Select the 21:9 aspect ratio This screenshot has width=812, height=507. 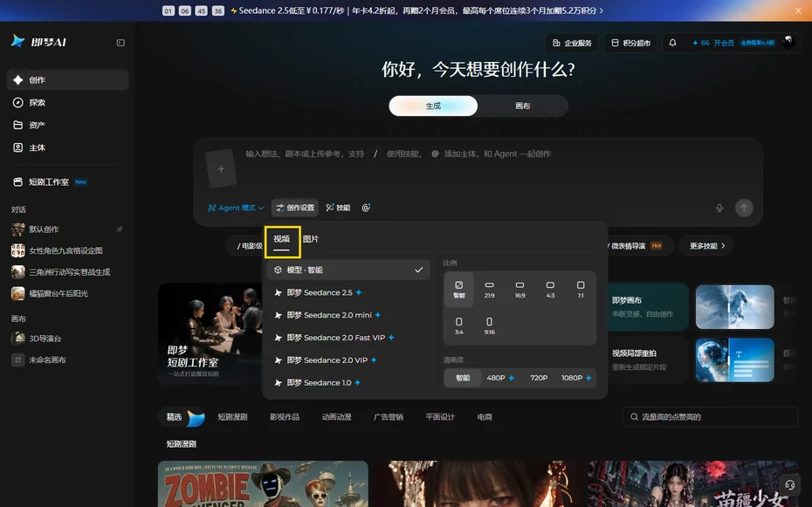click(489, 290)
